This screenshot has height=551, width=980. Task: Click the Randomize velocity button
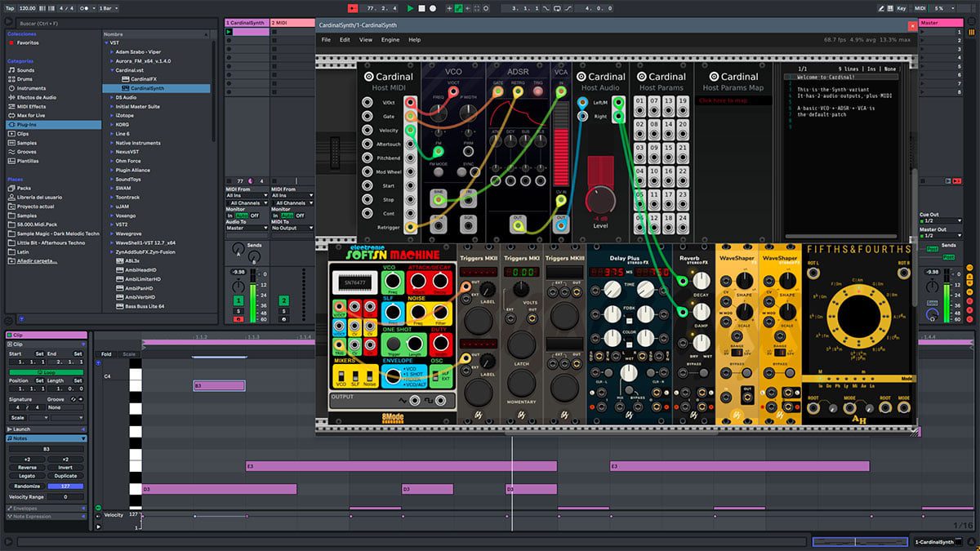pos(27,486)
